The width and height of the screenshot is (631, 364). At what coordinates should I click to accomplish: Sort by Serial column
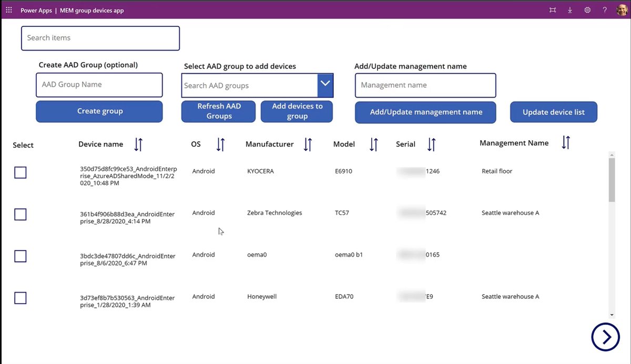click(x=431, y=144)
